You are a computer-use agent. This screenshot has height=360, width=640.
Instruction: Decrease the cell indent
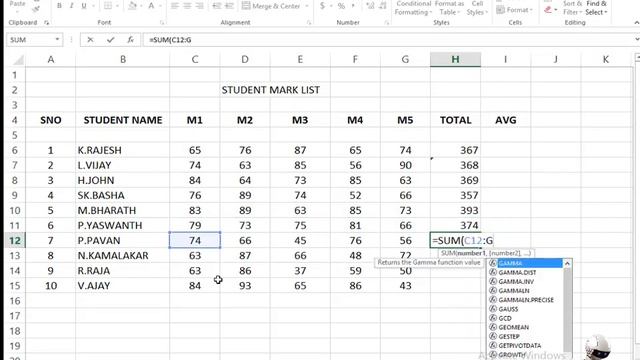point(217,6)
